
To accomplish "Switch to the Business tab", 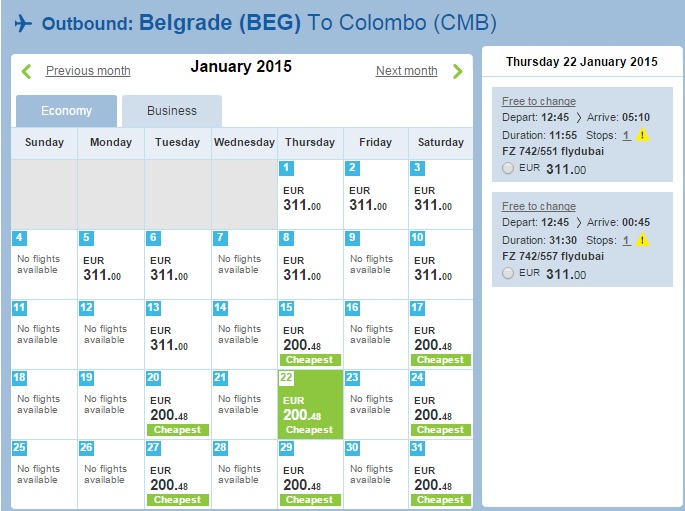I will 172,111.
